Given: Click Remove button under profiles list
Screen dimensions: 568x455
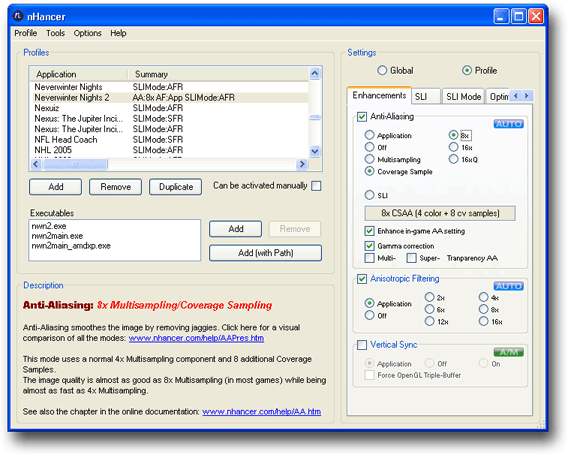Looking at the screenshot, I should (116, 187).
